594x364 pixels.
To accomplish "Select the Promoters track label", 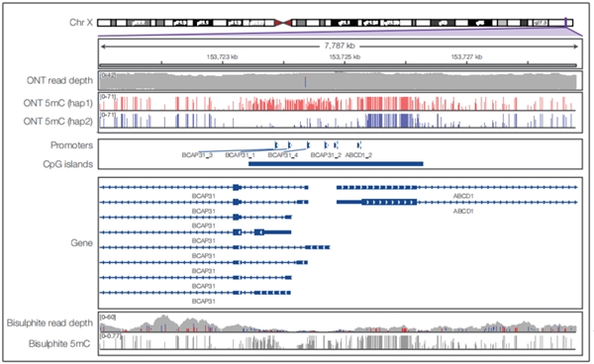I will (x=71, y=145).
